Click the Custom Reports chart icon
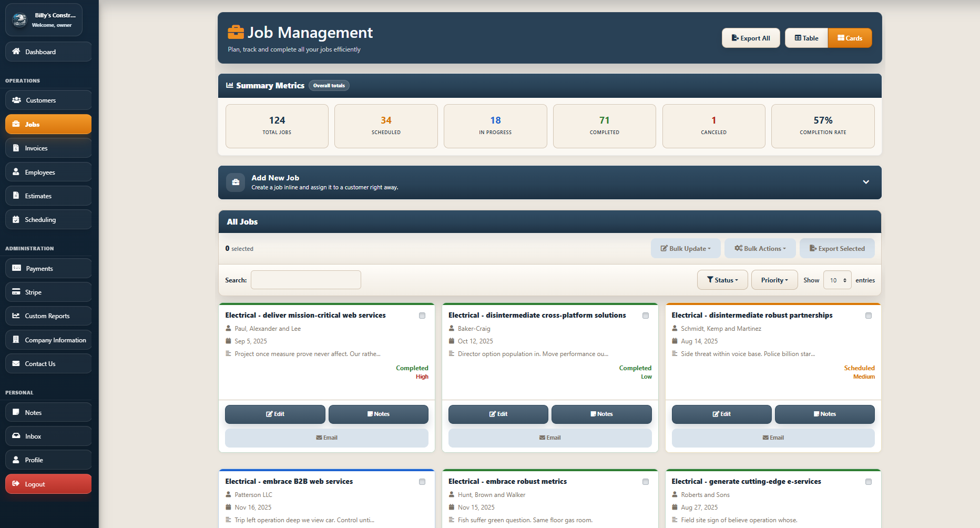The width and height of the screenshot is (980, 528). tap(16, 316)
